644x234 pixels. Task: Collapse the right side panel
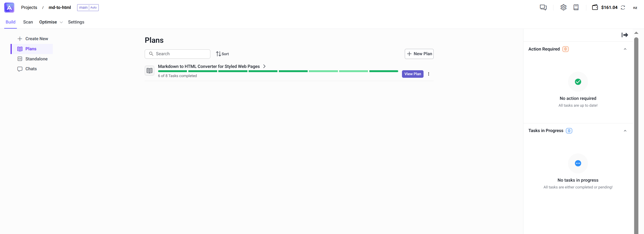(x=625, y=35)
